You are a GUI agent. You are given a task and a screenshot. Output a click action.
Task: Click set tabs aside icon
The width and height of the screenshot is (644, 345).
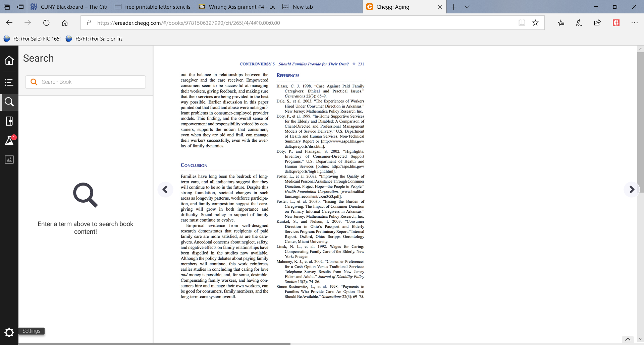[x=20, y=7]
